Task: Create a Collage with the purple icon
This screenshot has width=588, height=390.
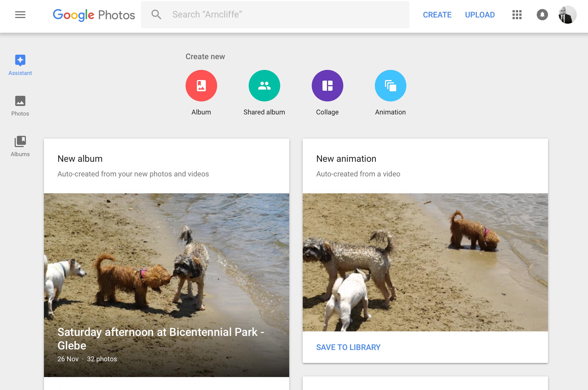Action: pos(328,86)
